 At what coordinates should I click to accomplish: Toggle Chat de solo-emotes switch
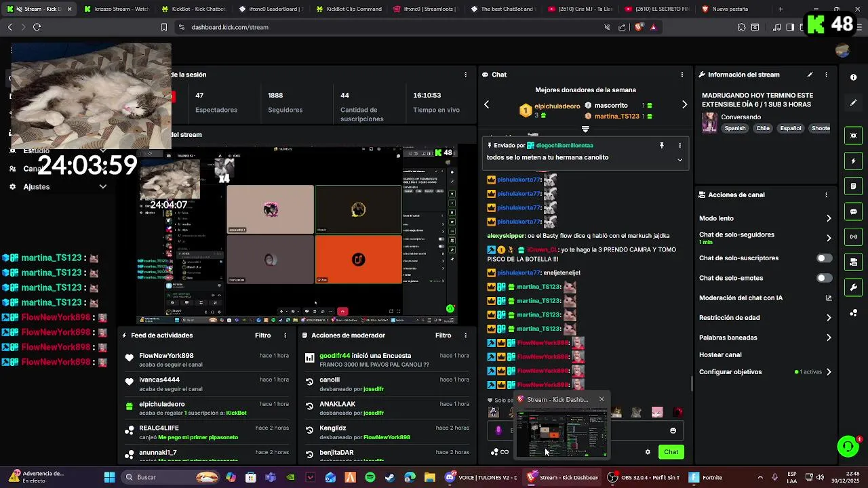(824, 278)
